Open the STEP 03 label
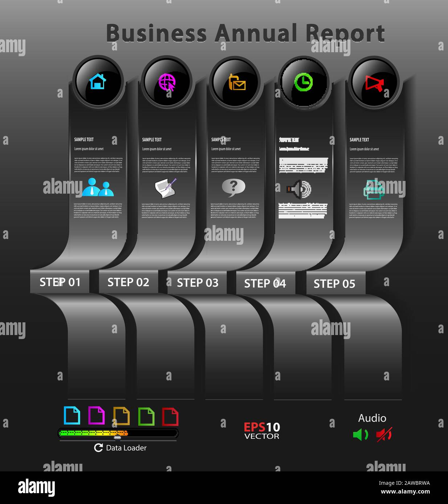This screenshot has height=504, width=448. [x=198, y=282]
